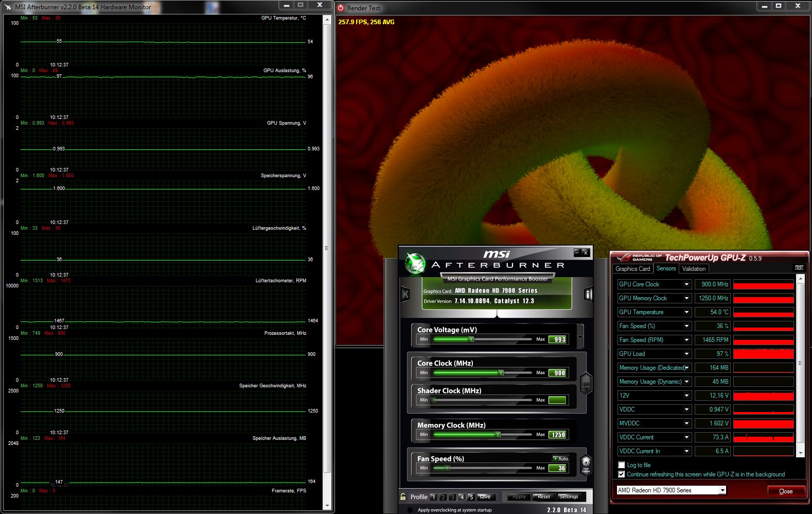Click the Fan Speed value field 36

click(x=558, y=468)
